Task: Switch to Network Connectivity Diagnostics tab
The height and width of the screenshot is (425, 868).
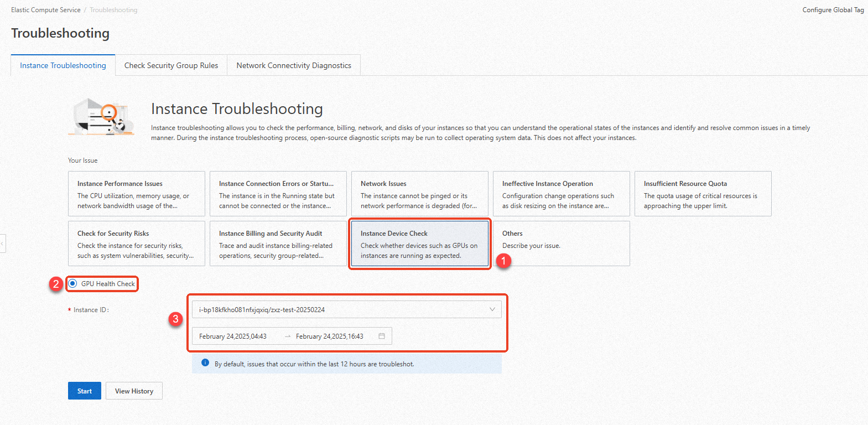Action: pyautogui.click(x=294, y=65)
